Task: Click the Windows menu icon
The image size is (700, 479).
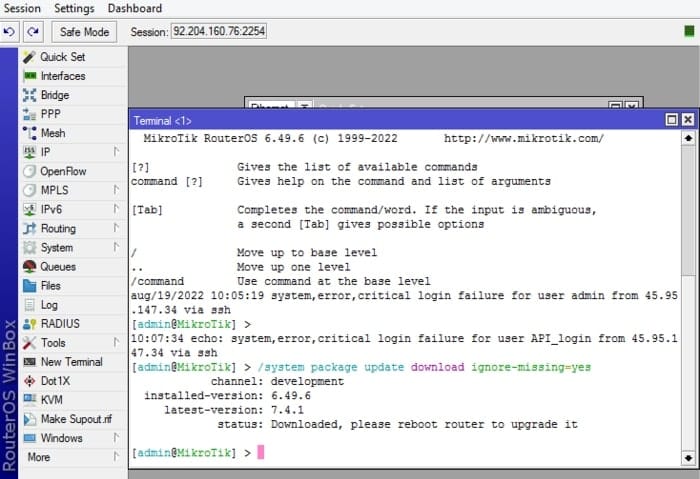Action: (x=29, y=438)
